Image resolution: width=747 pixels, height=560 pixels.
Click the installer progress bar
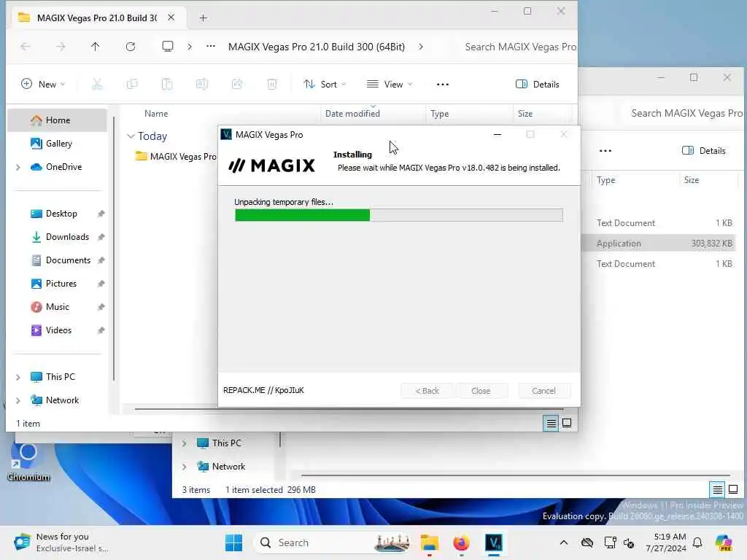(399, 215)
